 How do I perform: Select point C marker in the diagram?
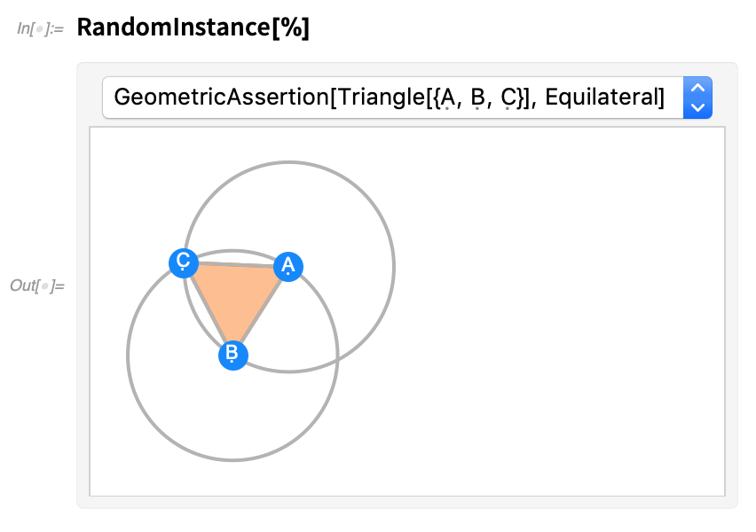183,262
